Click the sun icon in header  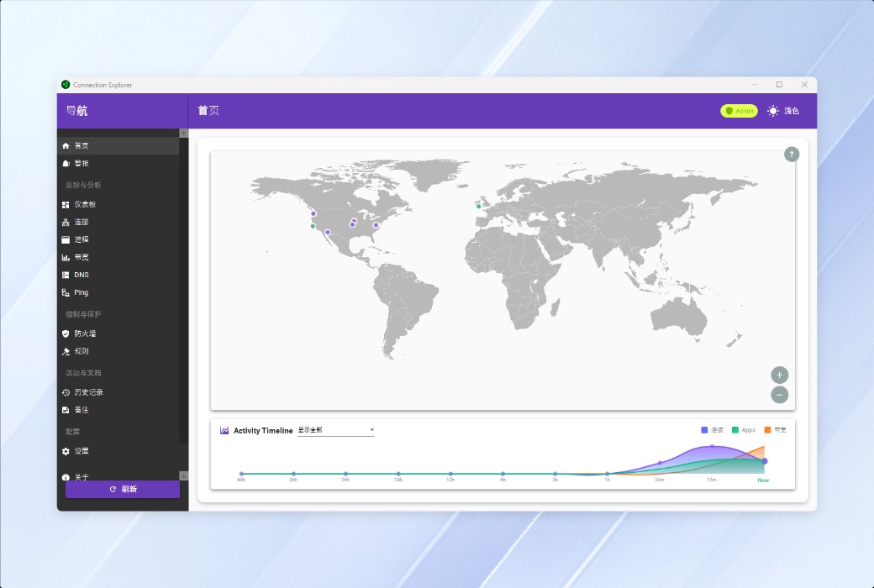(773, 111)
